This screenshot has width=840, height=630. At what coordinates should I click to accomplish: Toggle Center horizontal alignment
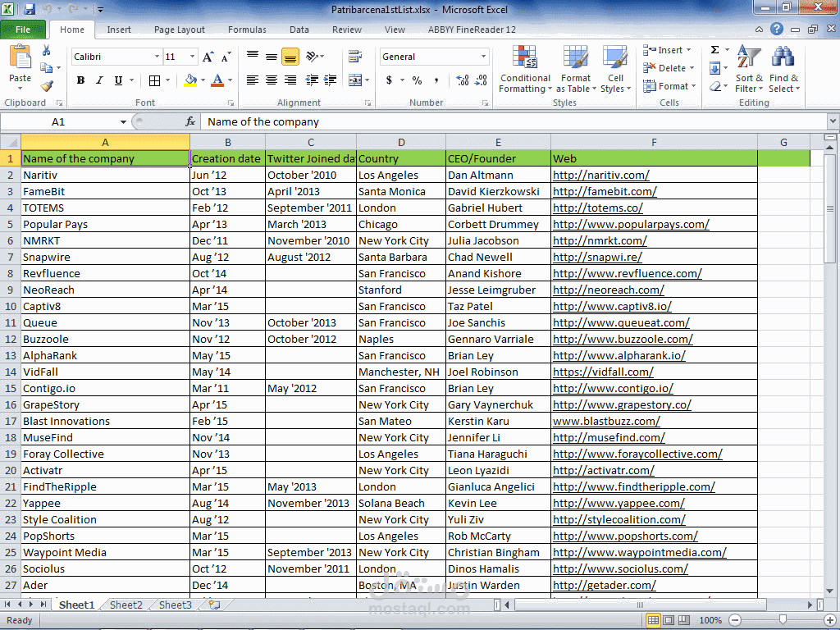click(272, 80)
